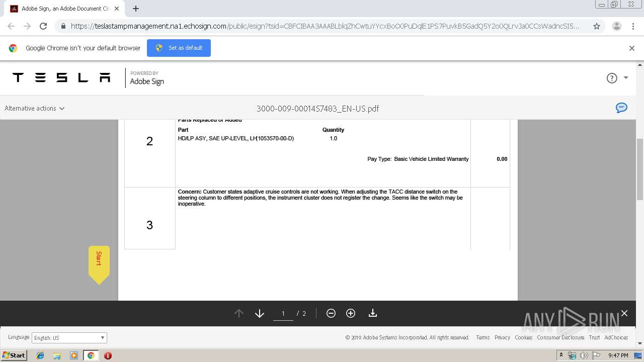Screen dimensions: 644x362
Task: Click the address bar URL
Action: click(x=325, y=26)
